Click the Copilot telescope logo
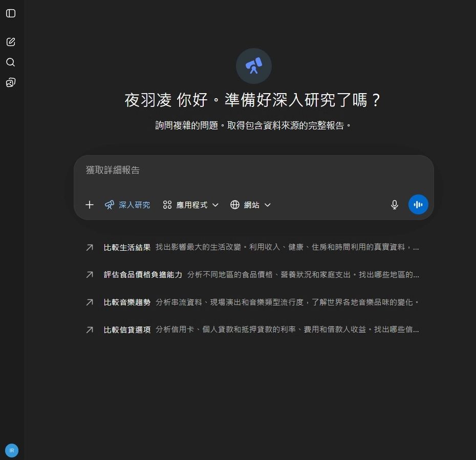The image size is (476, 460). click(254, 65)
